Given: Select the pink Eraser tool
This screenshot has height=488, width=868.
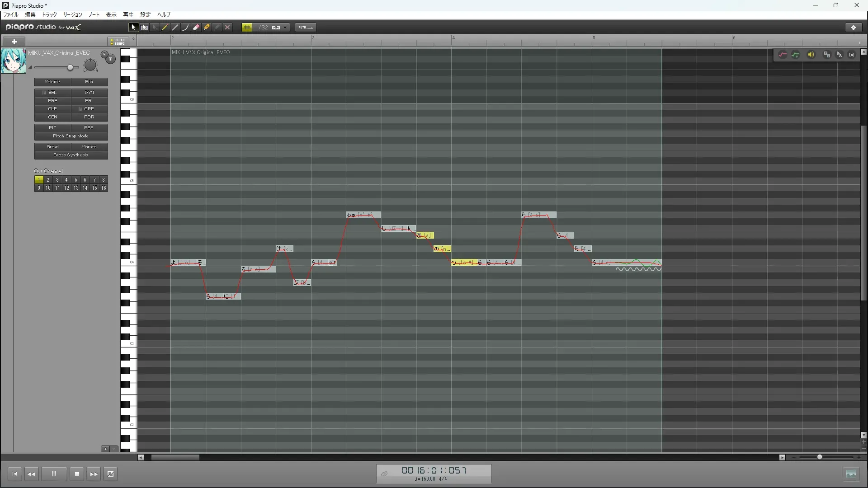Looking at the screenshot, I should 196,28.
